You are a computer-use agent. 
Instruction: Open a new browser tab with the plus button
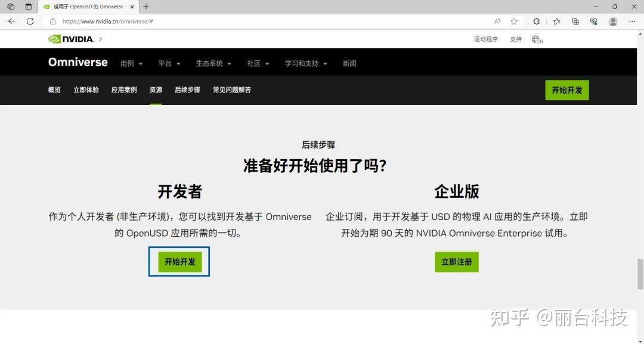[x=145, y=7]
